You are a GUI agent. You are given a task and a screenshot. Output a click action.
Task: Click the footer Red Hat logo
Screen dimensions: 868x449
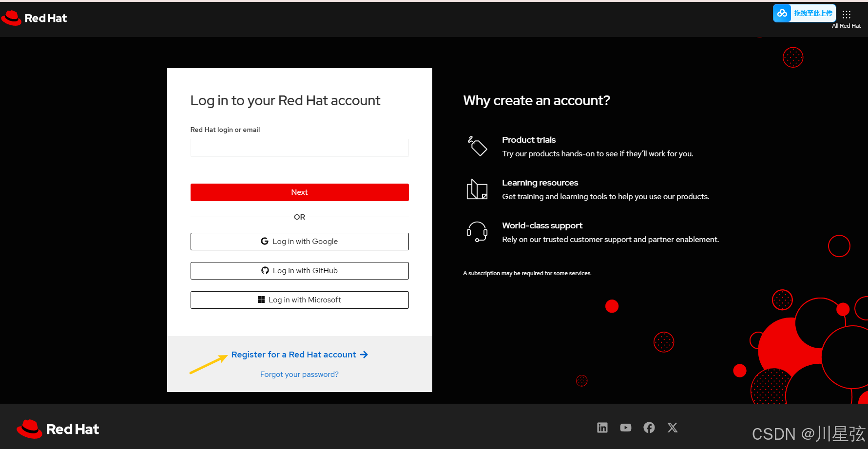coord(58,429)
